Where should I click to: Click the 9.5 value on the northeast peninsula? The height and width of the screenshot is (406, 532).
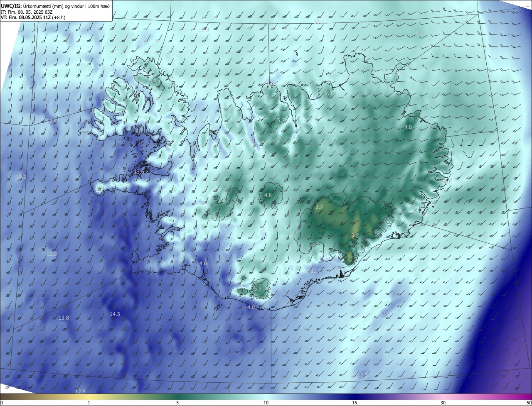click(x=399, y=74)
